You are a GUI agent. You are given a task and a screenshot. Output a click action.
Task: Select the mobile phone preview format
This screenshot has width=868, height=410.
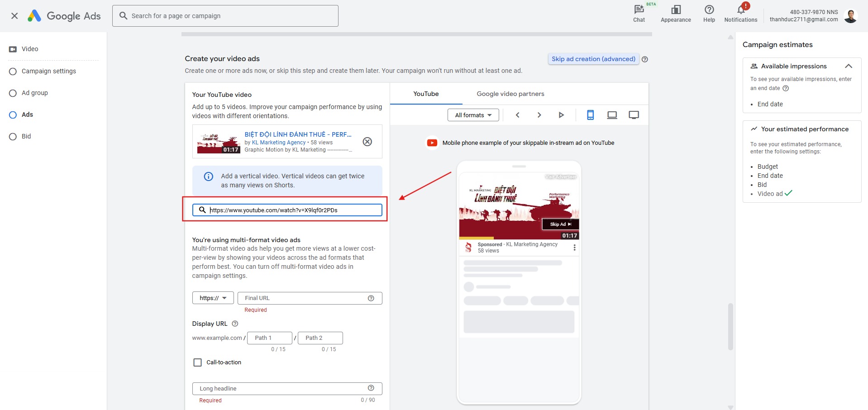click(590, 115)
